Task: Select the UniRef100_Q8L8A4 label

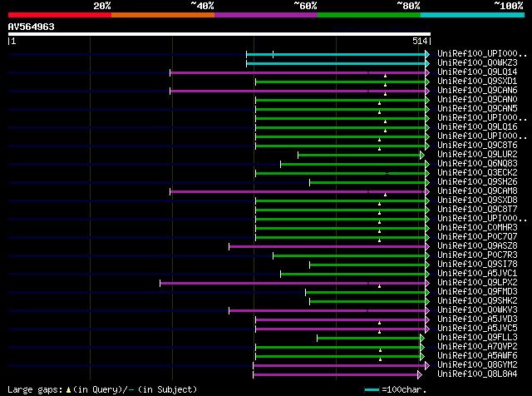Action: point(477,374)
